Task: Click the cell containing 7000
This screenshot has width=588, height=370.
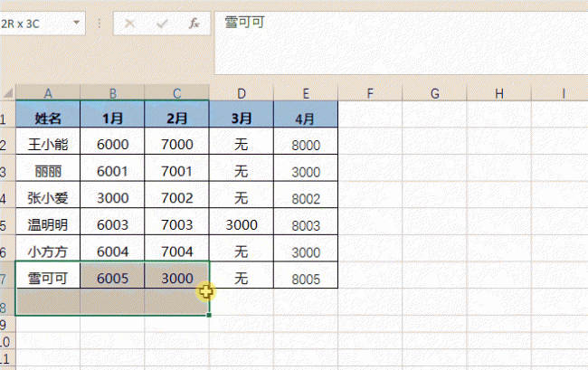Action: [x=177, y=141]
